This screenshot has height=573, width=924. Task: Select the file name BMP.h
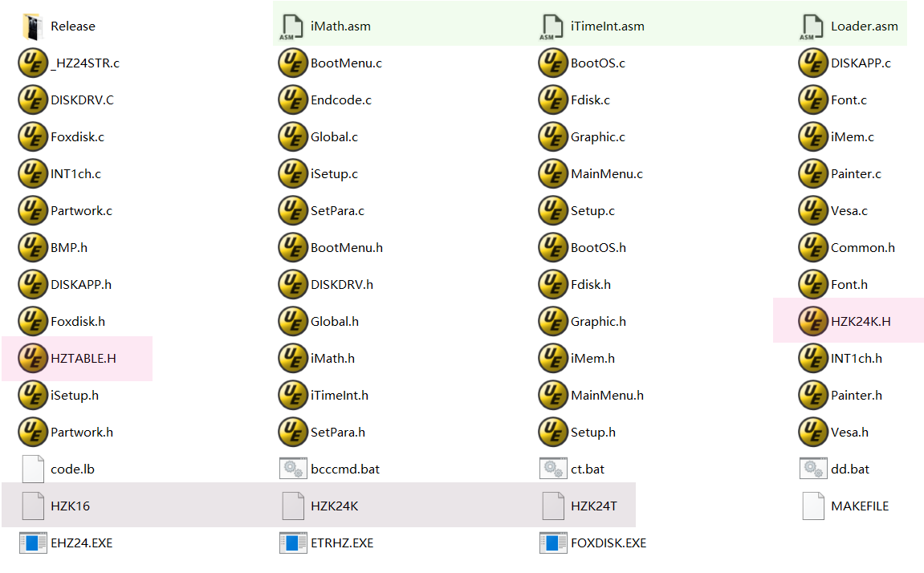pos(69,248)
